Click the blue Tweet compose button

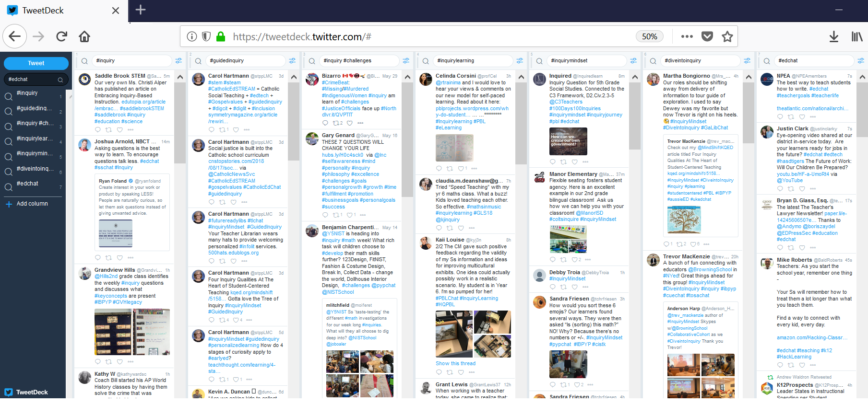(36, 63)
